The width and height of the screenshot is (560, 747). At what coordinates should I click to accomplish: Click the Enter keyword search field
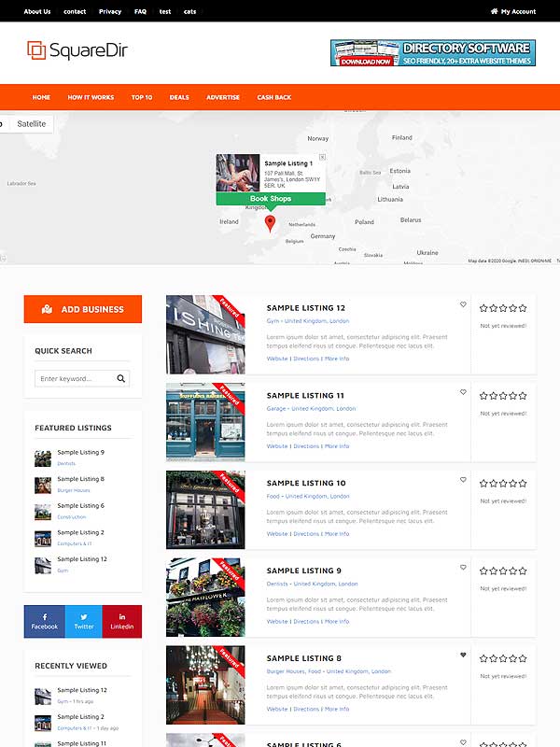(75, 379)
